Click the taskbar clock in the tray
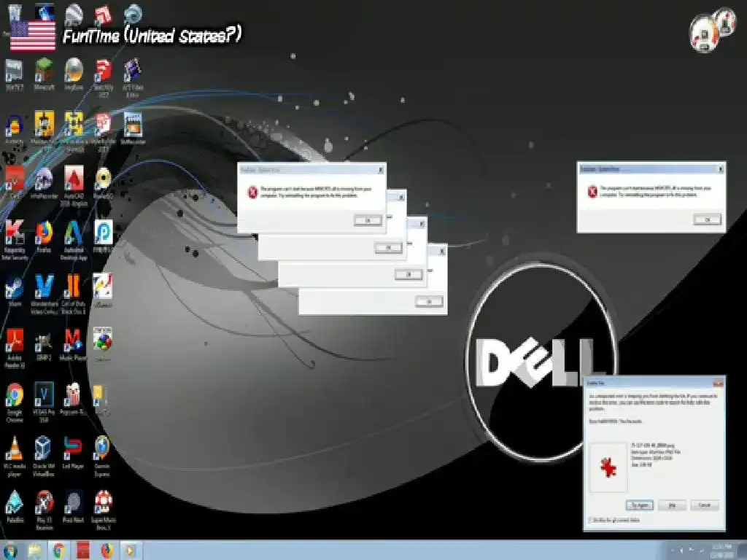Viewport: 747px width, 560px height. pos(722,551)
